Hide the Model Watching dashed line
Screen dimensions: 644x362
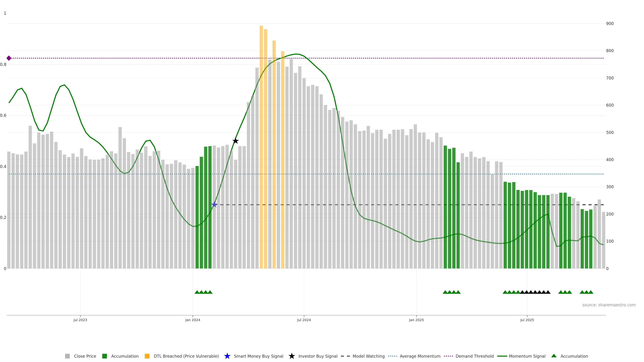click(x=368, y=356)
